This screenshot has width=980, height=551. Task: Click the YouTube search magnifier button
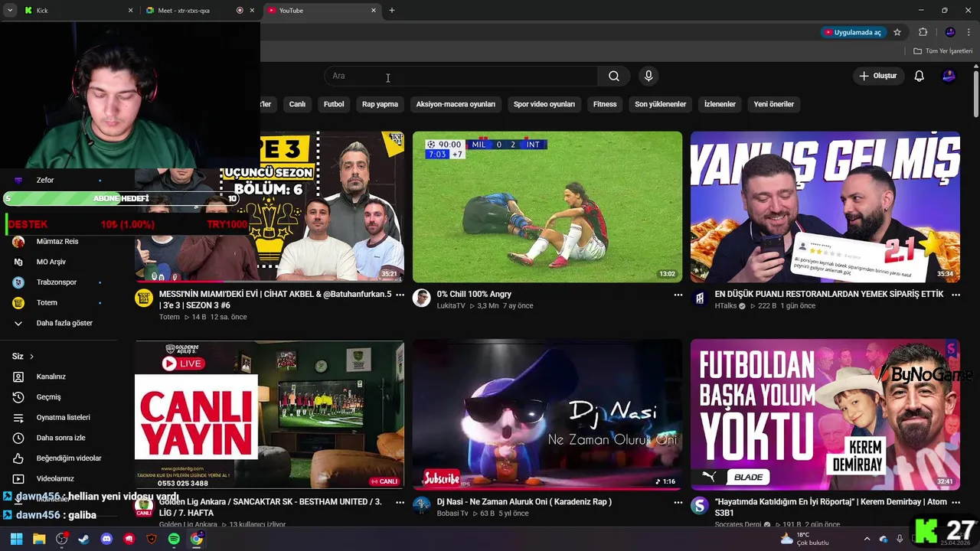pos(613,76)
